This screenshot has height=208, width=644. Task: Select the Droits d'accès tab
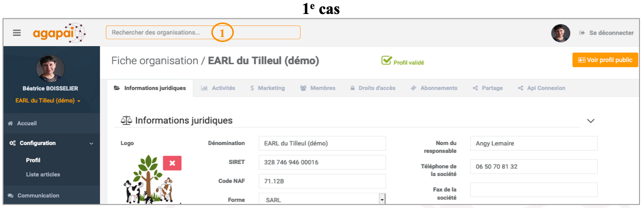point(373,88)
